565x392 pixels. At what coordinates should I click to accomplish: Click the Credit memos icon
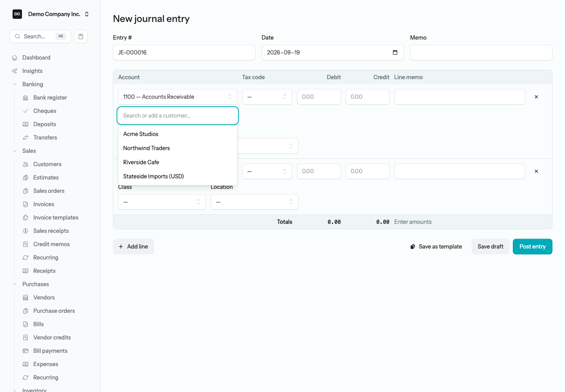coord(26,244)
